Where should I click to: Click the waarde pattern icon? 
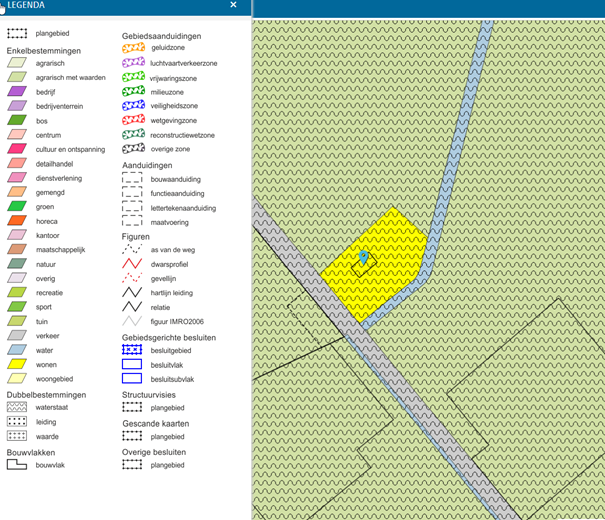tap(17, 436)
